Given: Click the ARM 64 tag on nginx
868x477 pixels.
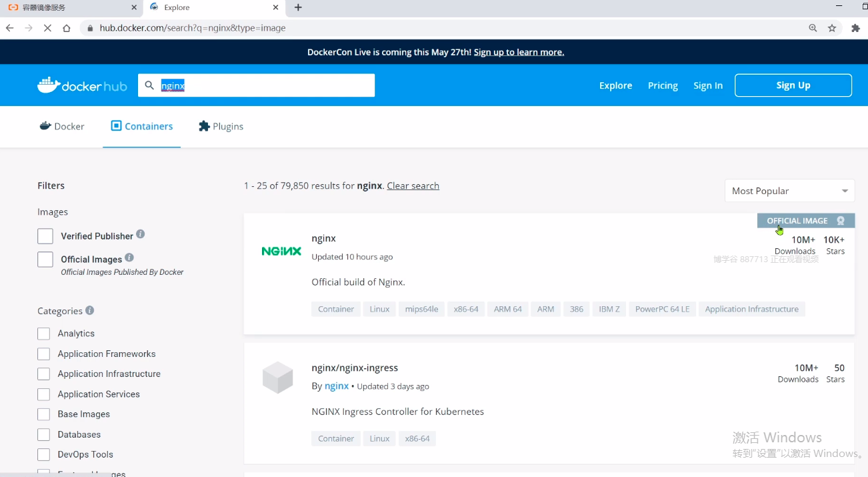Looking at the screenshot, I should point(508,309).
